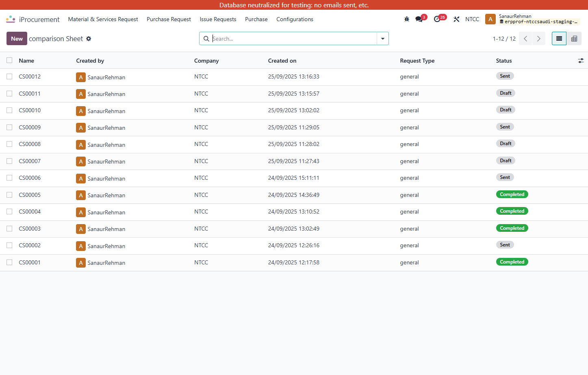Open the debug bug icon menu

[407, 19]
